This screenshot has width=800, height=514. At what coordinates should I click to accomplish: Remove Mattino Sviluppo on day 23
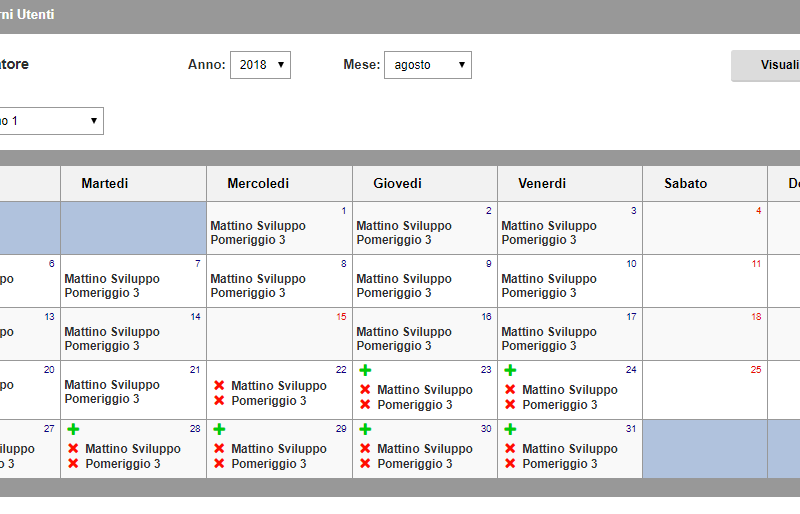click(x=365, y=389)
